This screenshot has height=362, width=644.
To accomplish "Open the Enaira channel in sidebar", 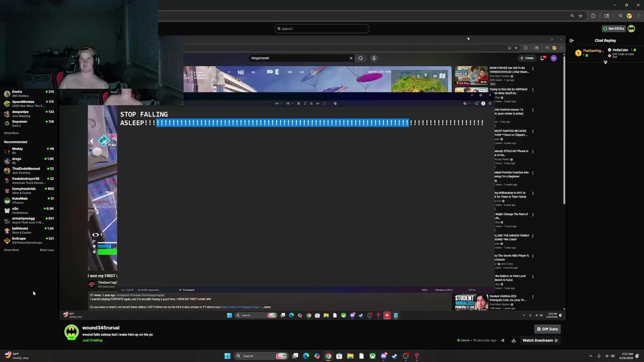I will tap(29, 94).
